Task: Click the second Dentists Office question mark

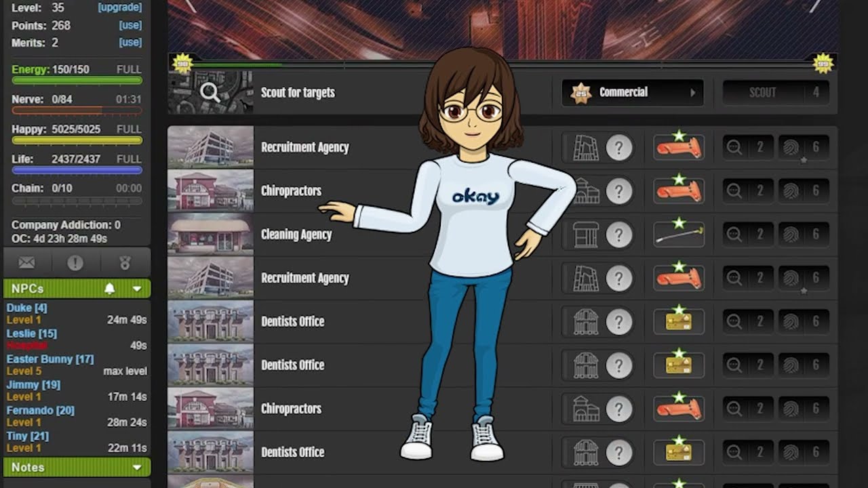Action: tap(618, 365)
